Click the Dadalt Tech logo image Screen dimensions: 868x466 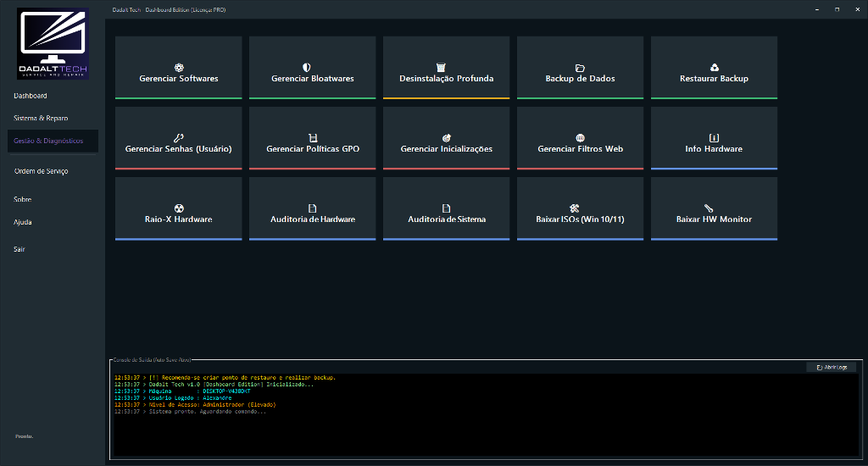click(x=53, y=44)
